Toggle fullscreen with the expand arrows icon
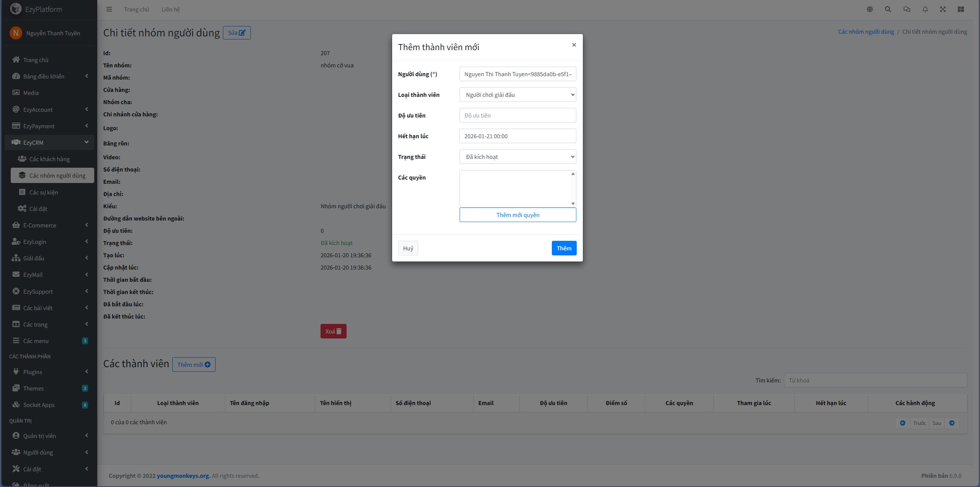The image size is (980, 487). (942, 9)
